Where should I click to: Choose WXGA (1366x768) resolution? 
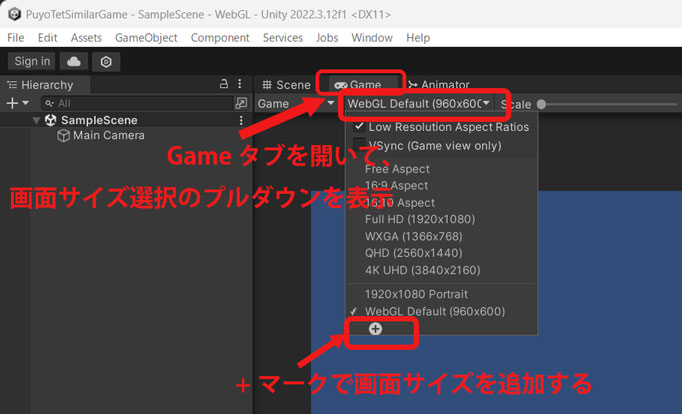414,237
